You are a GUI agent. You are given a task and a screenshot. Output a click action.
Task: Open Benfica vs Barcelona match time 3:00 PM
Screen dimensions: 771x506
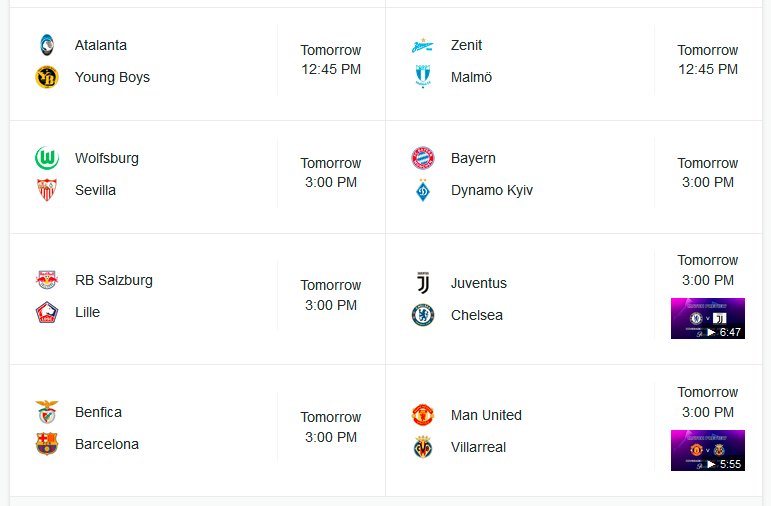point(331,437)
